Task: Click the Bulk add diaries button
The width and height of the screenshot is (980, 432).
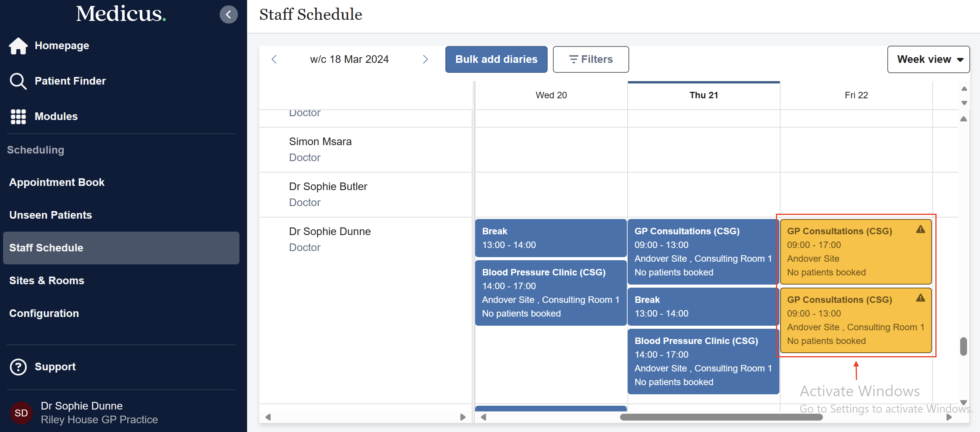Action: [x=496, y=59]
